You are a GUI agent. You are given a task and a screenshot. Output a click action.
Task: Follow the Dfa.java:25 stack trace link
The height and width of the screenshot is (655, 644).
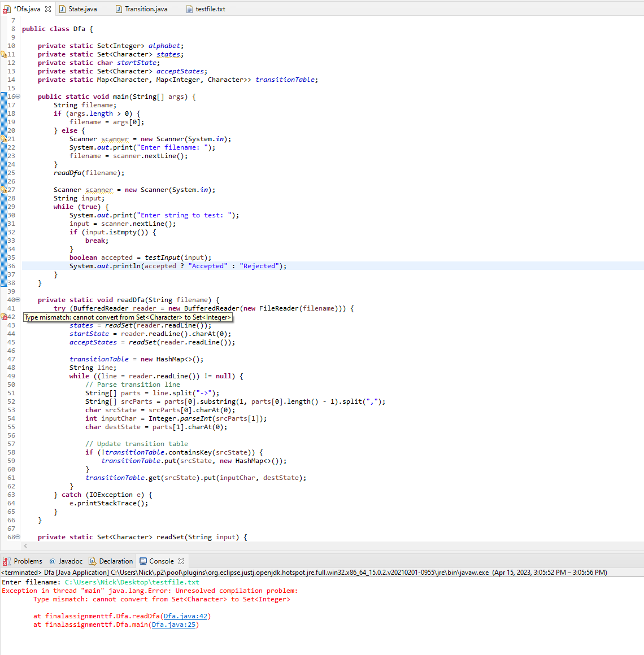point(173,625)
